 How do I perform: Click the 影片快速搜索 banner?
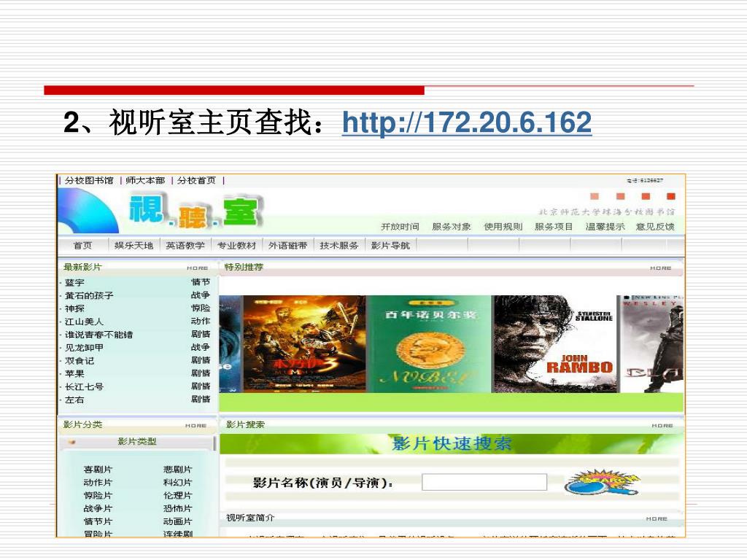(451, 444)
